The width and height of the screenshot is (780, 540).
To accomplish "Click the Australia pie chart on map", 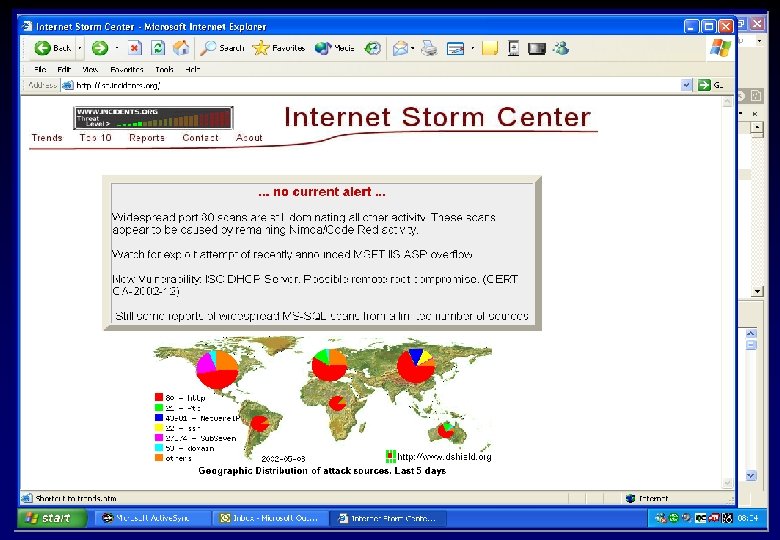I will pos(446,430).
